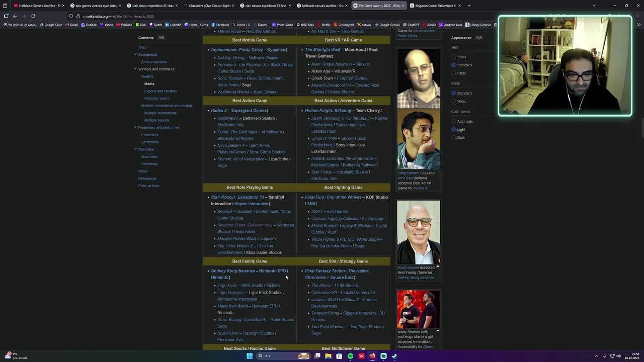Open Doug Bowser photo thumbnail
This screenshot has height=362, width=644.
point(419,232)
